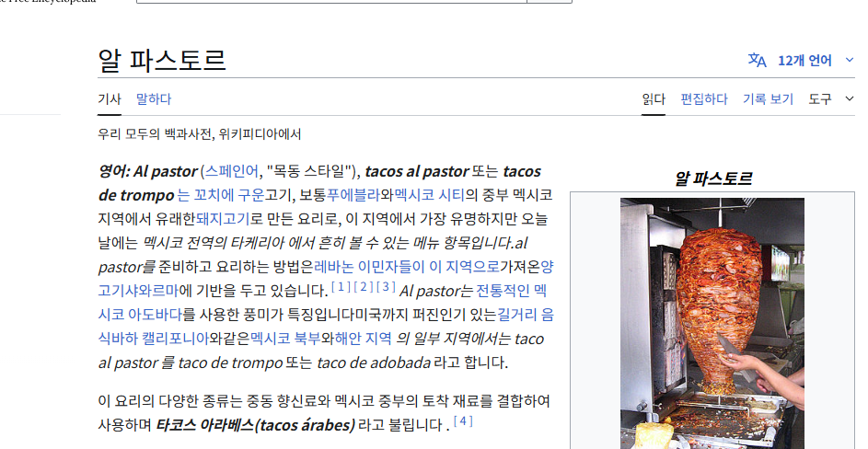This screenshot has width=868, height=449.
Task: Follow the 해안 지역 link
Action: point(364,339)
